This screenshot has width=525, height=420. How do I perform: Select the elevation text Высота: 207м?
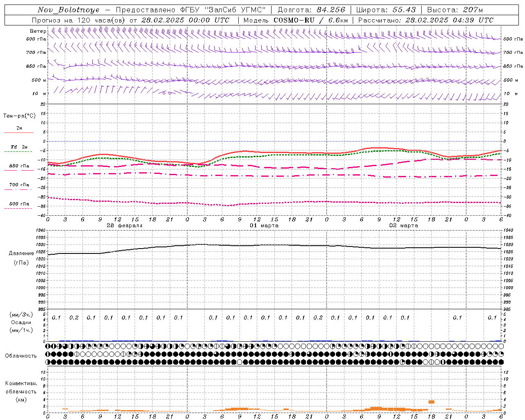point(455,10)
